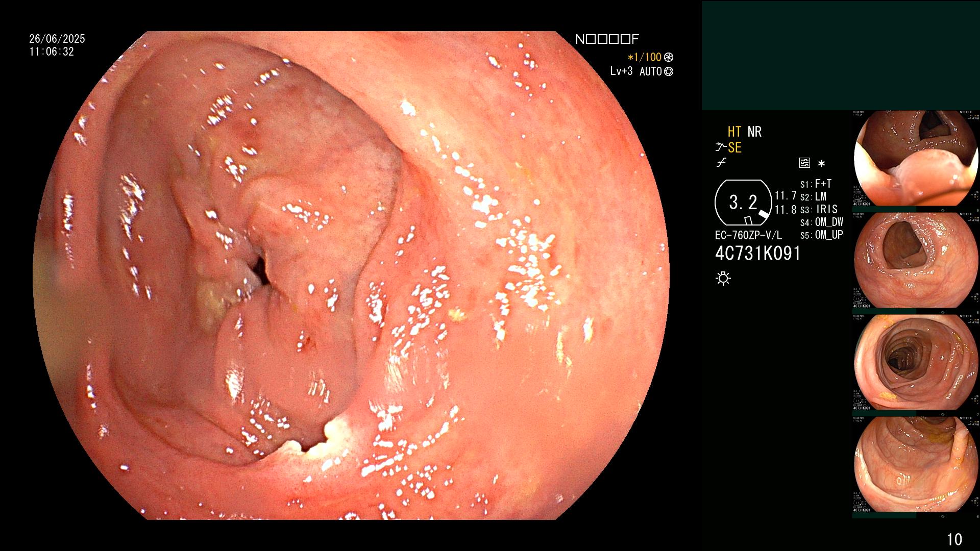Click the 11.7 diameter value
Viewport: 980px width, 551px height.
coord(786,196)
